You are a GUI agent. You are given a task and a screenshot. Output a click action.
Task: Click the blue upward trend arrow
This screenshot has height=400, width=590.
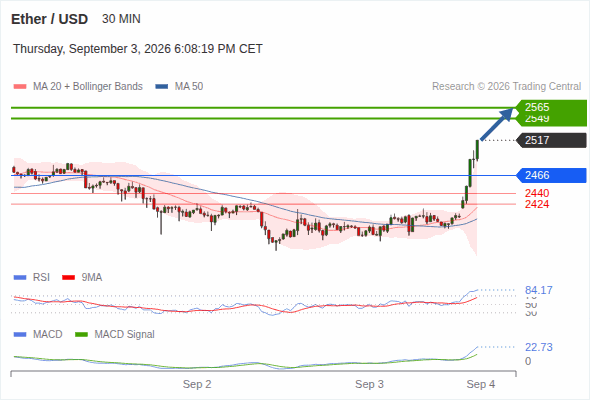[x=497, y=124]
